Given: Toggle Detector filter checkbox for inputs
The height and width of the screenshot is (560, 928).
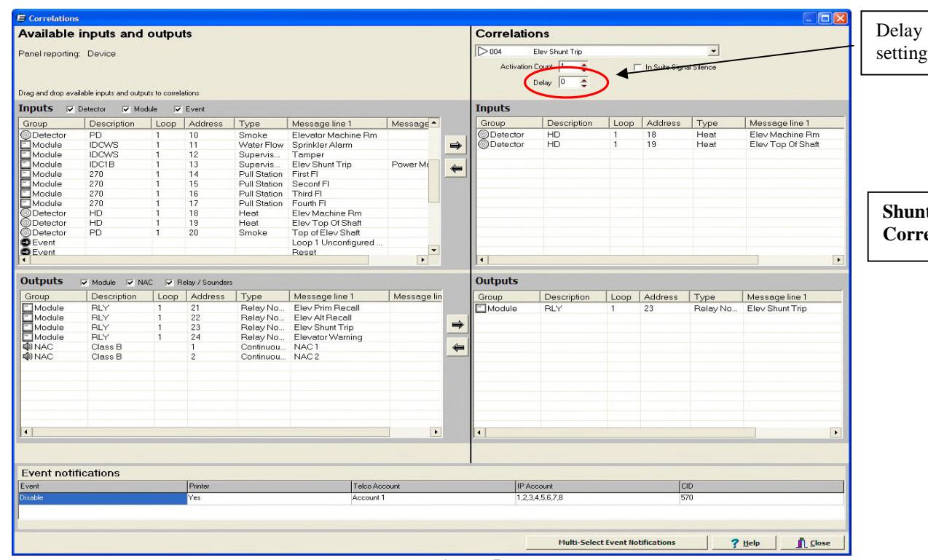Looking at the screenshot, I should [x=70, y=109].
